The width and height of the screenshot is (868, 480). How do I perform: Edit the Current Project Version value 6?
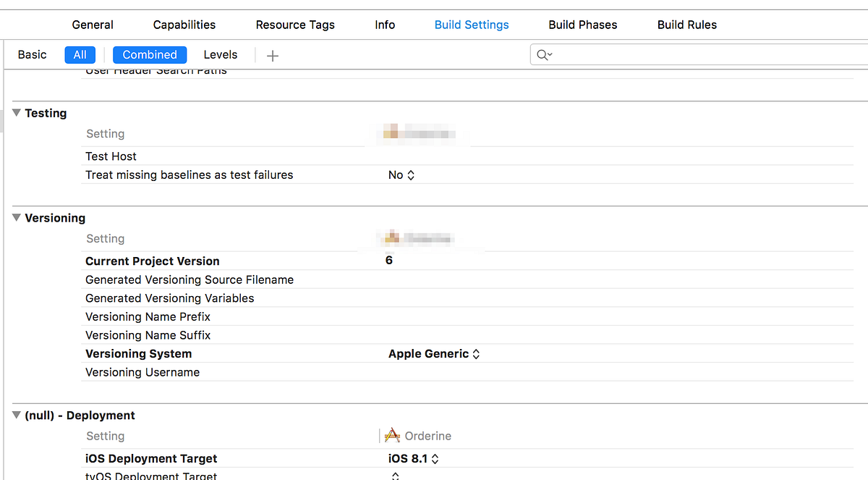pyautogui.click(x=388, y=259)
